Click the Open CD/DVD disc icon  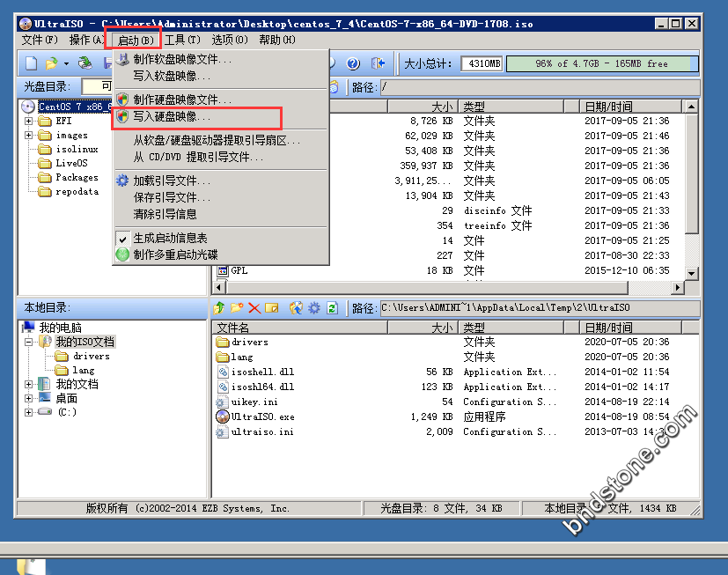coord(85,63)
